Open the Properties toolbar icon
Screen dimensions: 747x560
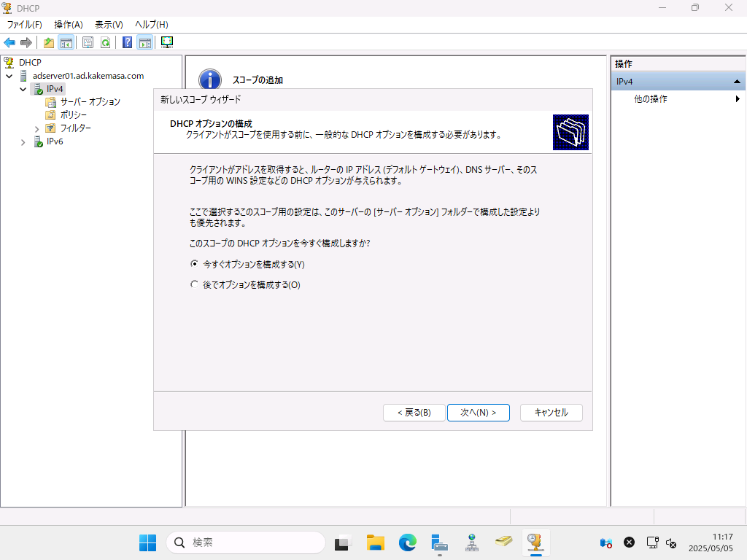tap(88, 42)
